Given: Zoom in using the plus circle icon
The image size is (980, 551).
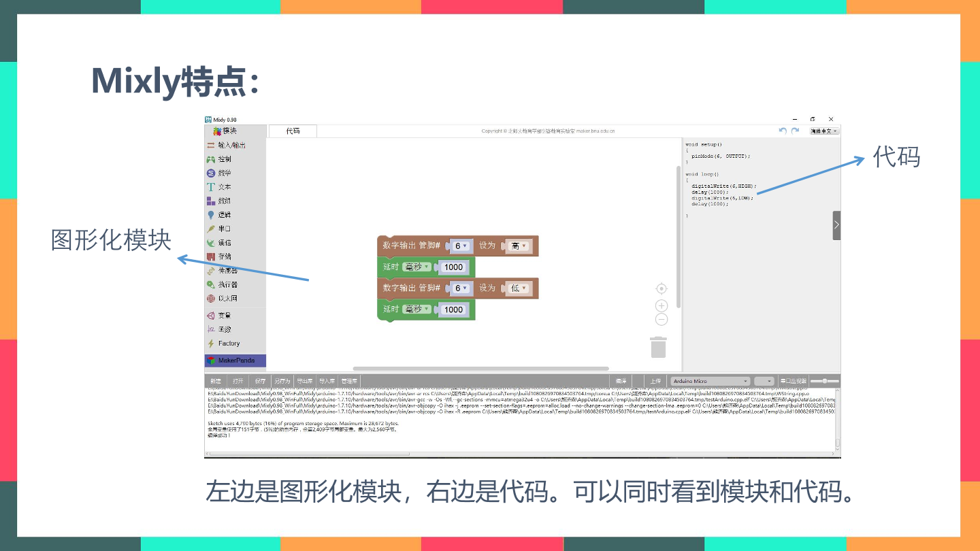Looking at the screenshot, I should click(661, 306).
